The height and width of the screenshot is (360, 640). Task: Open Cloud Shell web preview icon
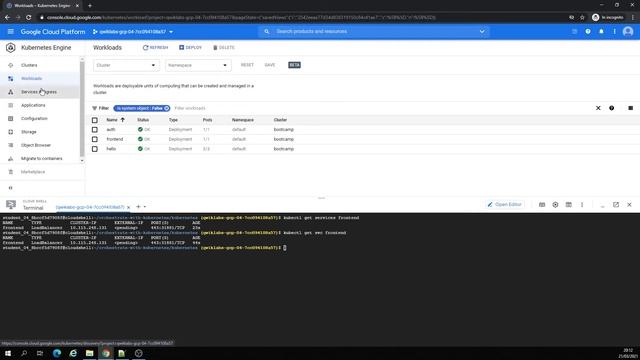pos(569,204)
